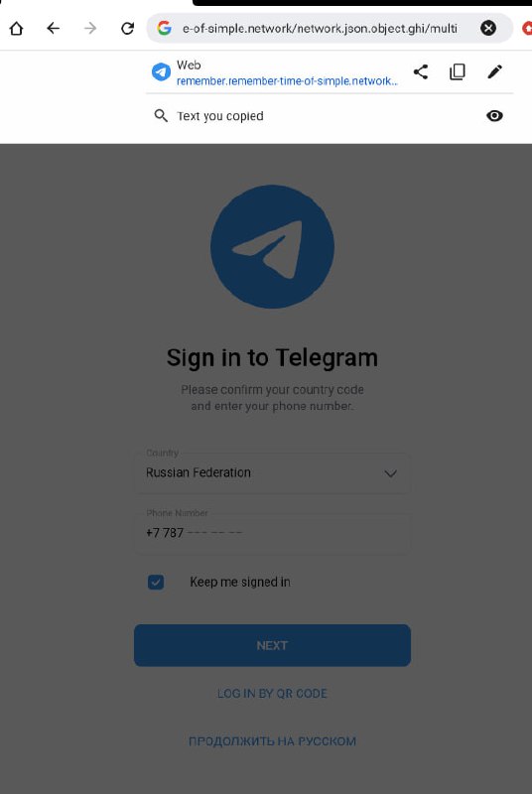Click the Google logo in the address bar
This screenshot has width=532, height=794.
(x=164, y=28)
